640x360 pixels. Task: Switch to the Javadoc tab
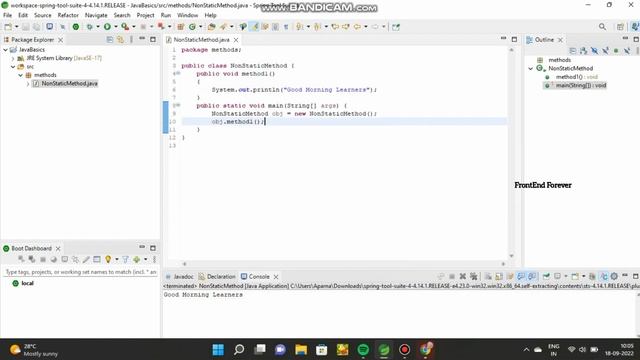(179, 276)
